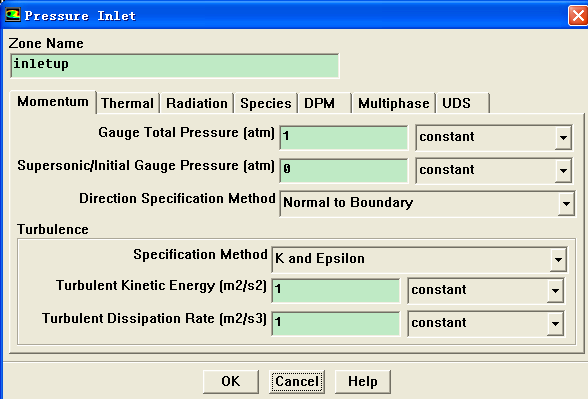588x399 pixels.
Task: Click the Turbulent Kinetic Energy (m2/s2) label
Action: pos(161,286)
